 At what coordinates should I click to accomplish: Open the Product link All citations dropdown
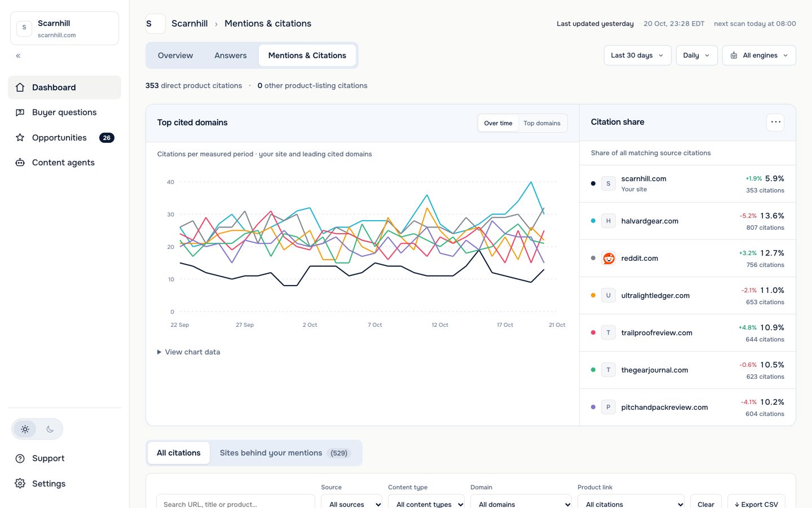pyautogui.click(x=631, y=501)
